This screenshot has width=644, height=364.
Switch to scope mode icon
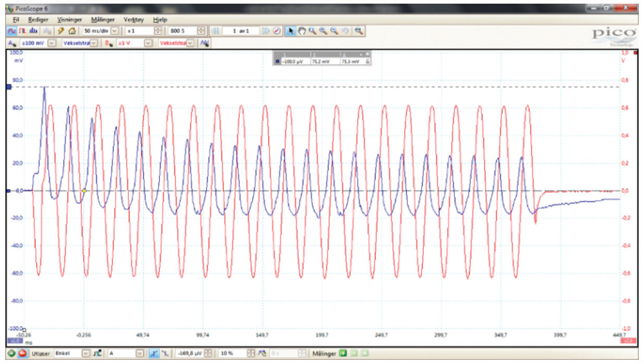point(11,31)
